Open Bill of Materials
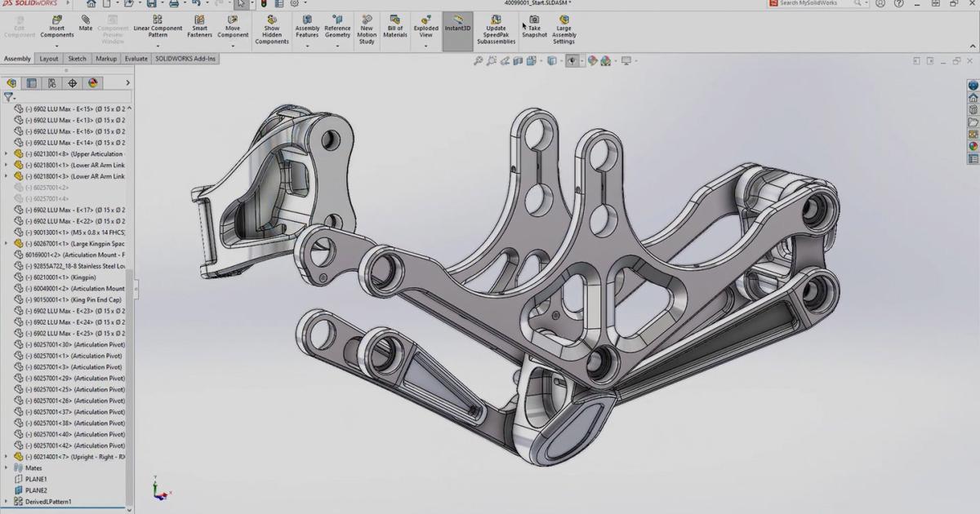Screen dimensions: 980x514 pyautogui.click(x=394, y=24)
